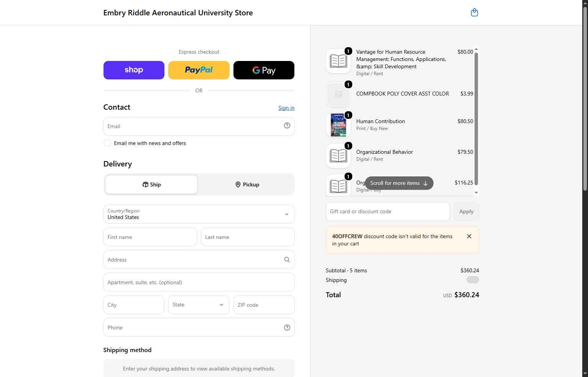Click the Apply discount code button
The width and height of the screenshot is (588, 377).
pos(466,211)
